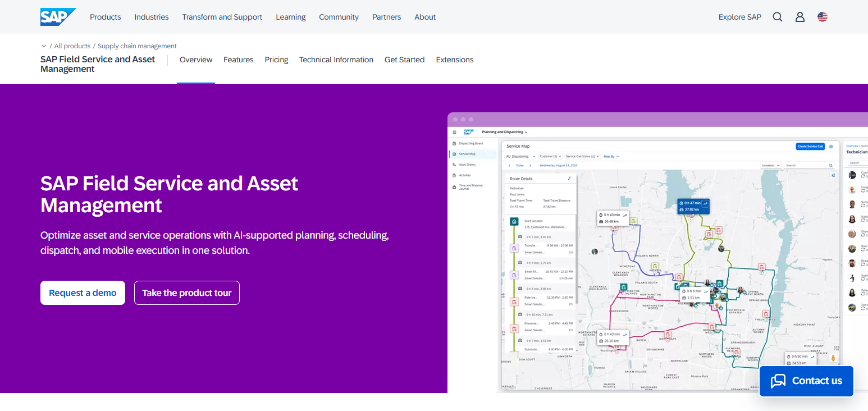Click Create Service Call button in the screenshot

click(x=810, y=147)
